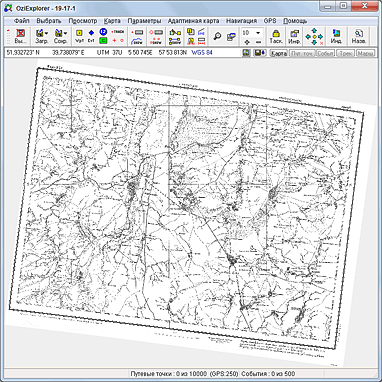This screenshot has height=382, width=382.
Task: Open the magnifier zoom window tool
Action: point(217,37)
